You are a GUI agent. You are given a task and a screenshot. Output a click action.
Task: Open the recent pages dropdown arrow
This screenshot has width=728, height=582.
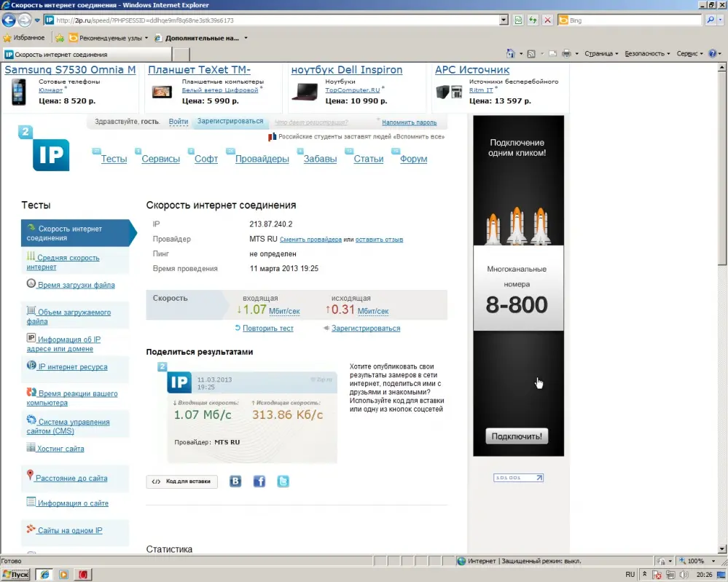pyautogui.click(x=37, y=20)
